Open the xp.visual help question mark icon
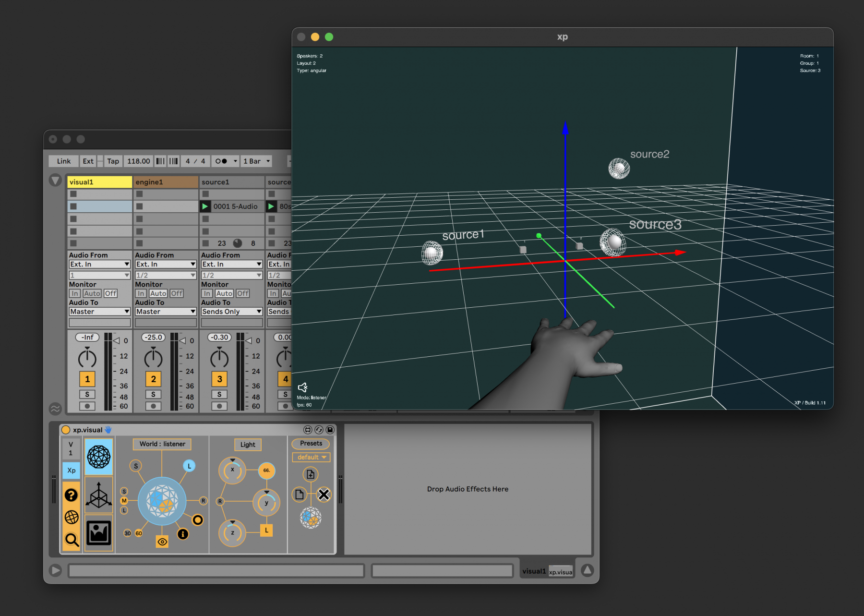Image resolution: width=864 pixels, height=616 pixels. pyautogui.click(x=71, y=495)
